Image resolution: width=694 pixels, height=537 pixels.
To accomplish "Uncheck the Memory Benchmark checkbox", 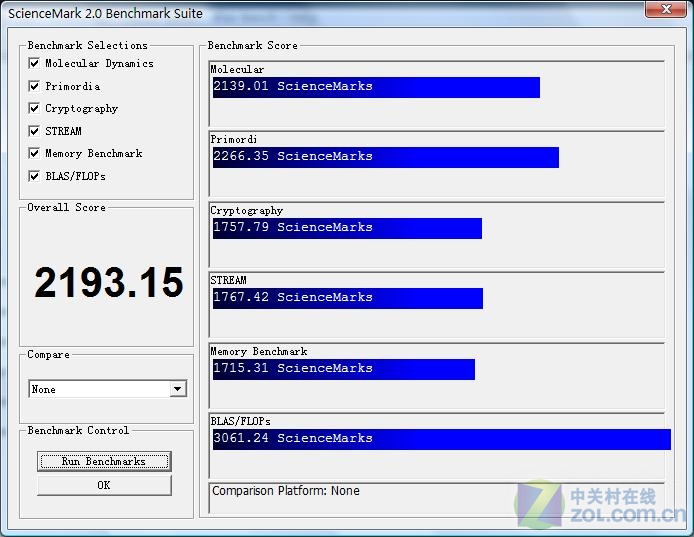I will click(34, 154).
